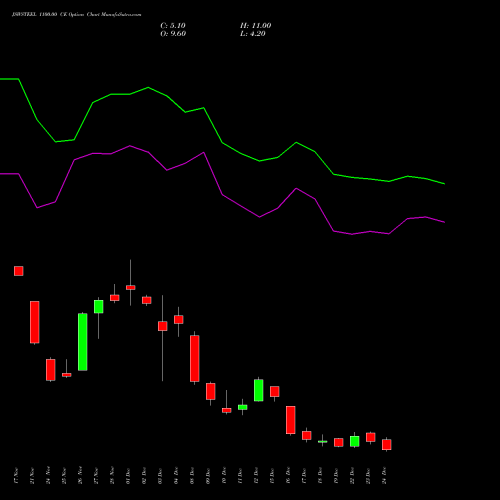Click the '15 Dec' date label
This screenshot has height=500, width=500.
[272, 476]
